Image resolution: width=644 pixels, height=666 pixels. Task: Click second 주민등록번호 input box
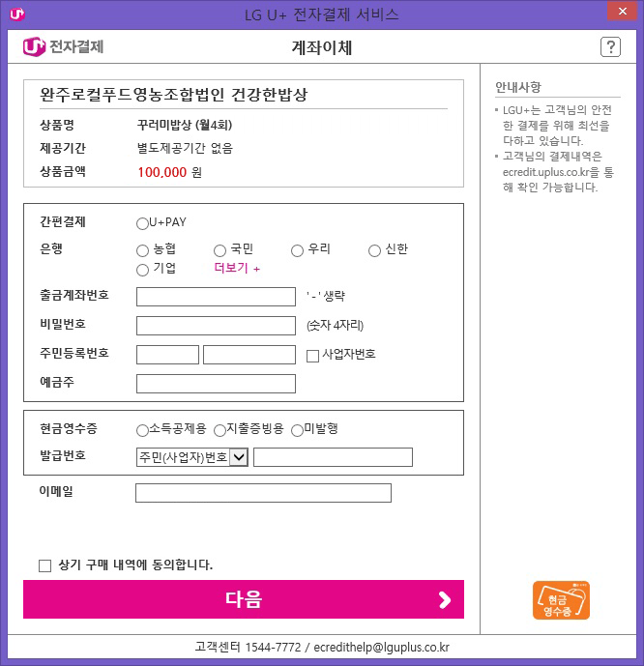249,355
